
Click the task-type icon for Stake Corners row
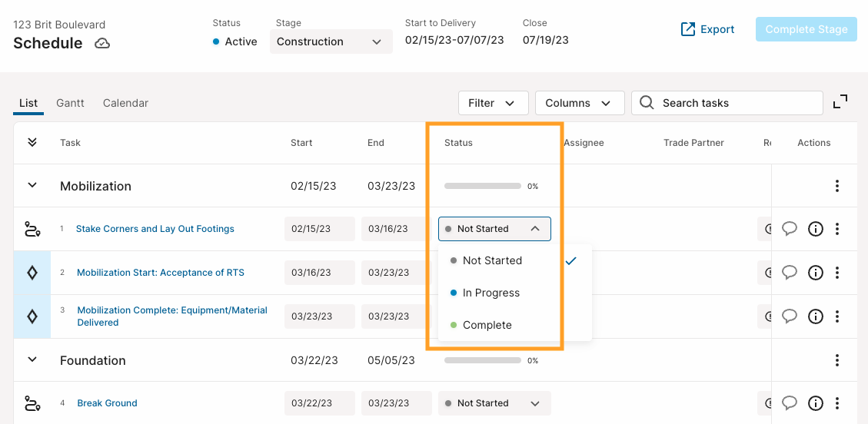click(32, 229)
